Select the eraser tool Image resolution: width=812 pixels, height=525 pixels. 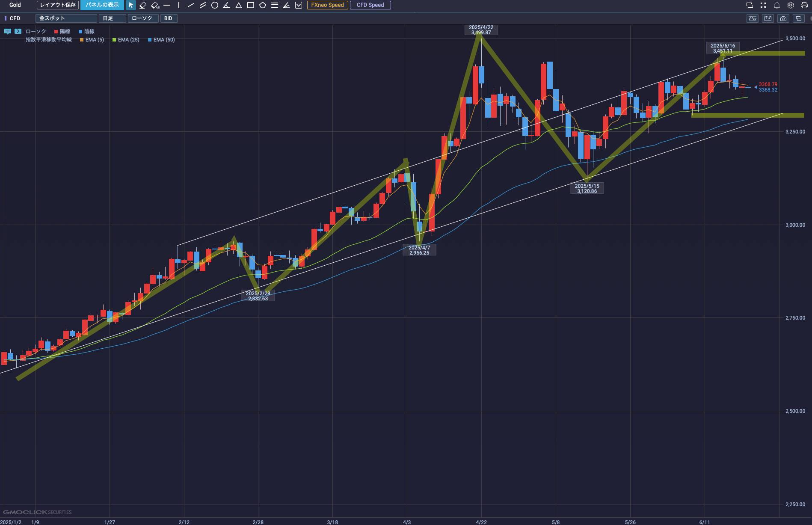pyautogui.click(x=143, y=5)
